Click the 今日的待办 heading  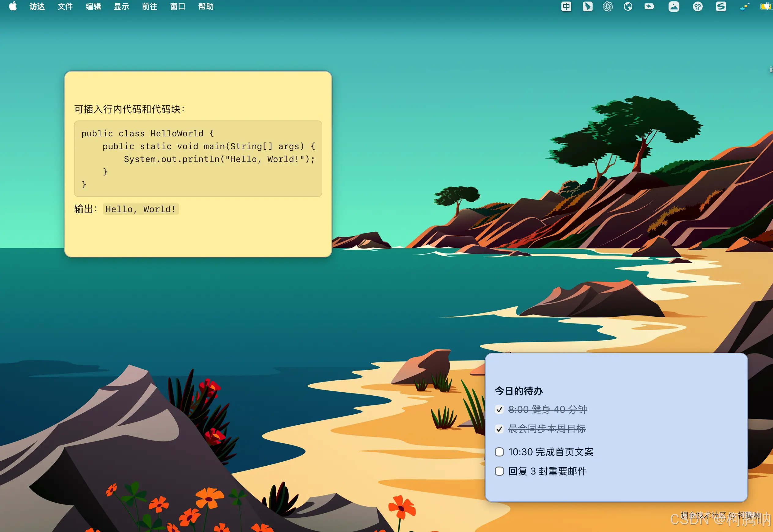pos(519,391)
